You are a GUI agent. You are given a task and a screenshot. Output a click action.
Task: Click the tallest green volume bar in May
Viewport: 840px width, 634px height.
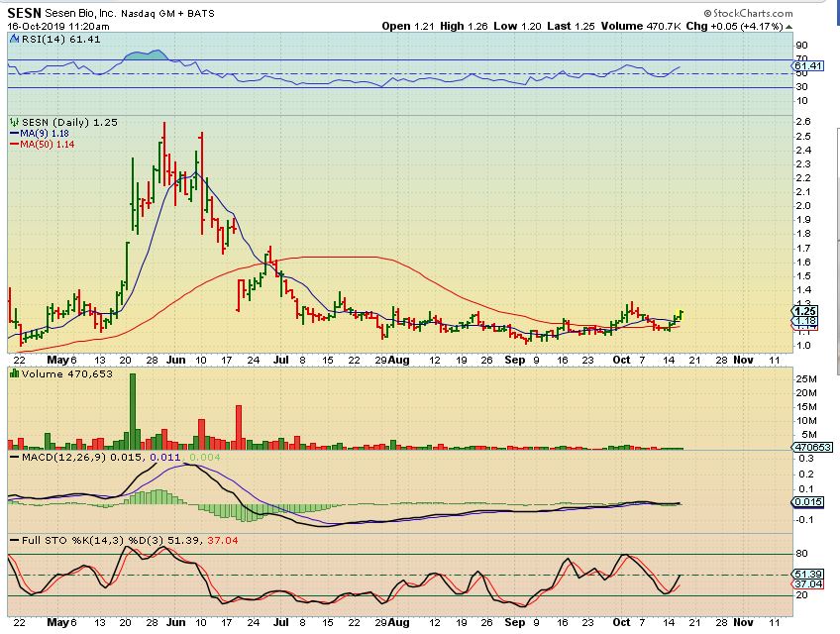click(133, 411)
